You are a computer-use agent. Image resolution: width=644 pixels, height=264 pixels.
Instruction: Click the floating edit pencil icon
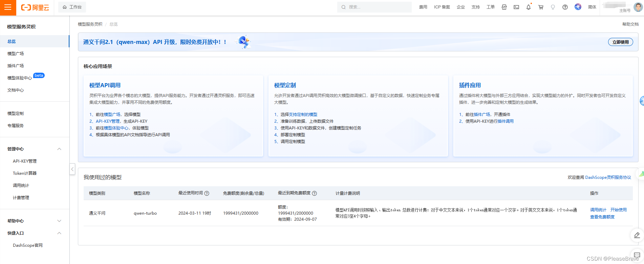pyautogui.click(x=637, y=235)
